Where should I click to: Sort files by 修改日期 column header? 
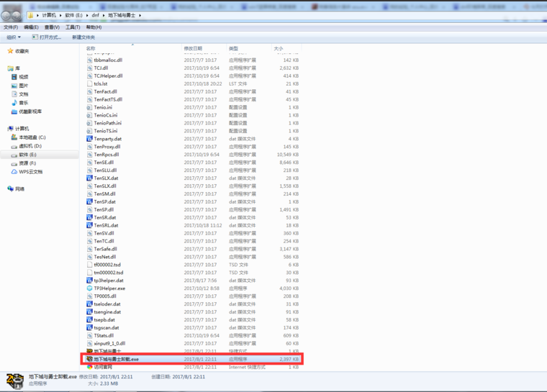[x=194, y=49]
